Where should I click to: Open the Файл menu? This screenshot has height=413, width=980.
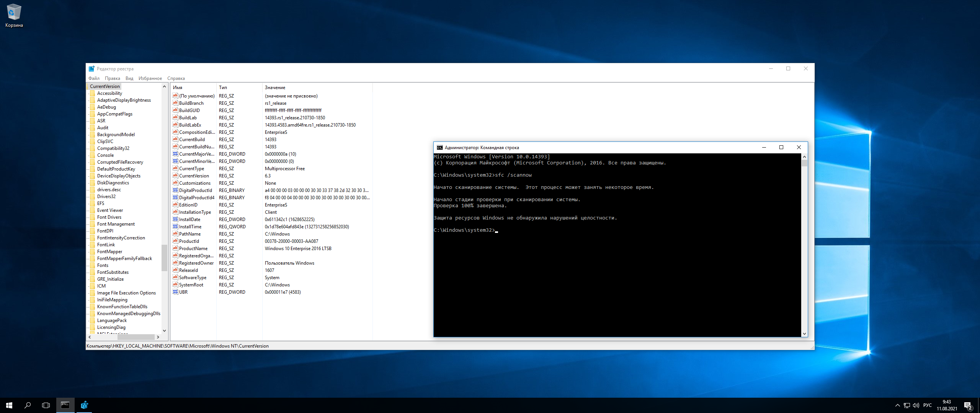[x=94, y=78]
